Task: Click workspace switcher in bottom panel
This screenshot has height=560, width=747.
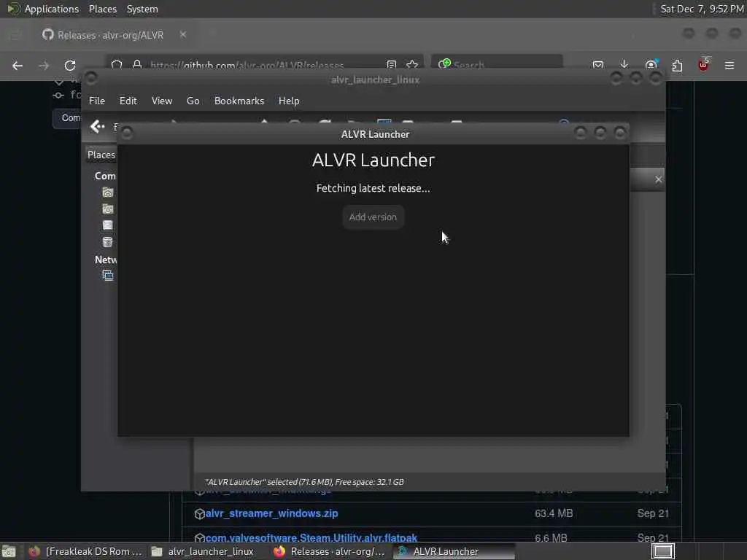Action: tap(662, 551)
